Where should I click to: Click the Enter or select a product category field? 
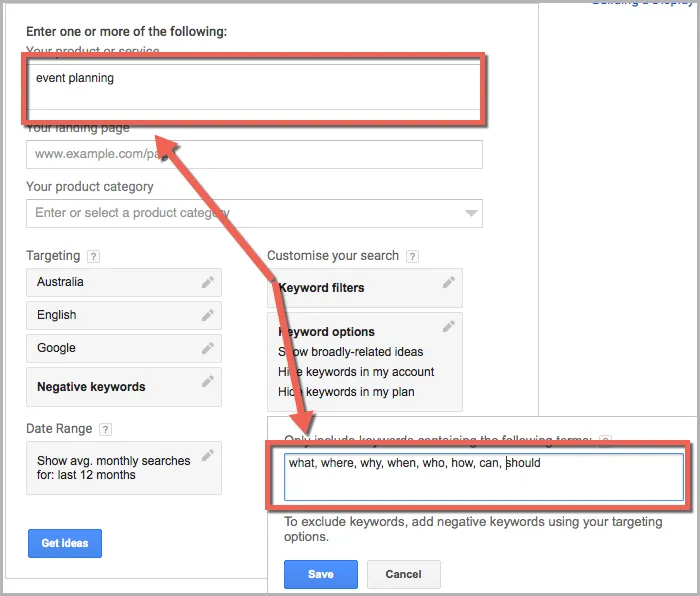tap(254, 213)
